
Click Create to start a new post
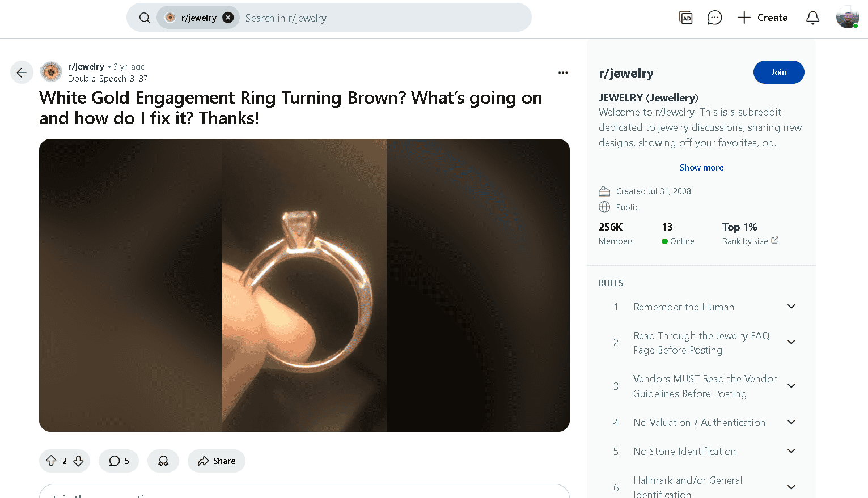(763, 18)
